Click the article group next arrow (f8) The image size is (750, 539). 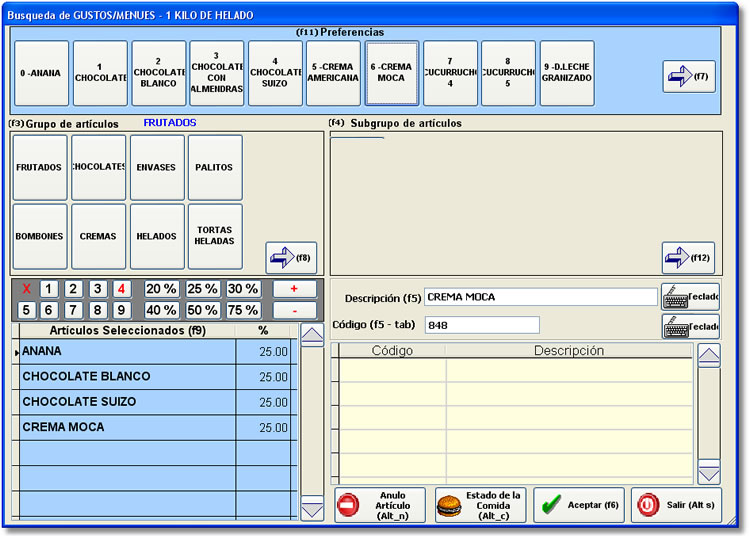point(291,257)
